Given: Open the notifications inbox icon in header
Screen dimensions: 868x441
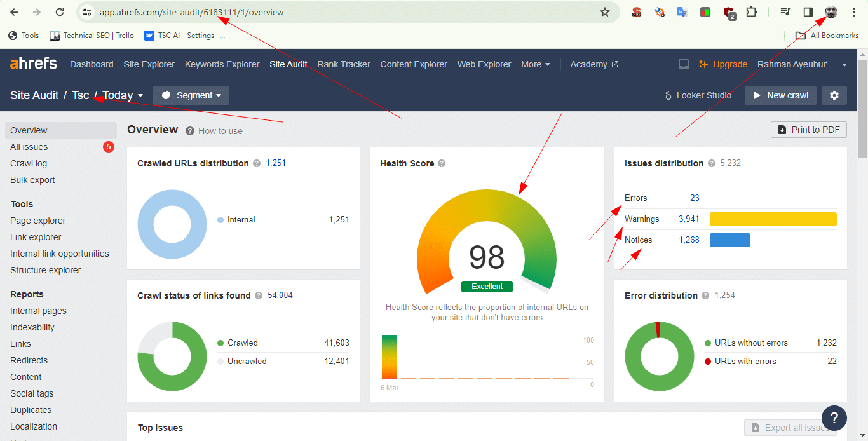Looking at the screenshot, I should (684, 64).
